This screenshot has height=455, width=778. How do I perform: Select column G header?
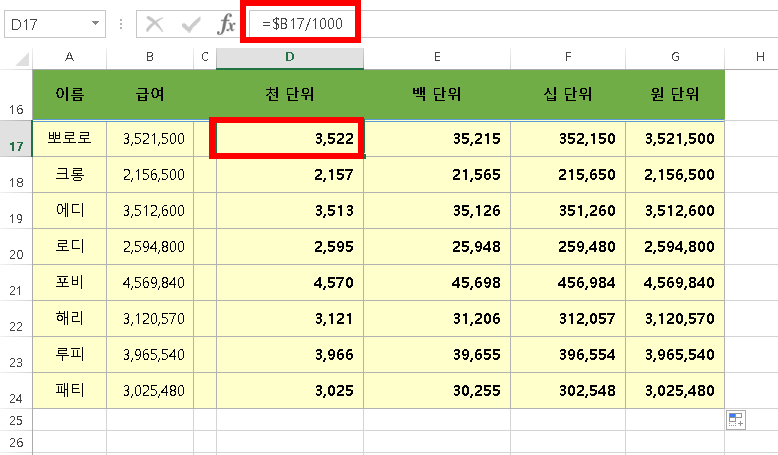point(675,57)
